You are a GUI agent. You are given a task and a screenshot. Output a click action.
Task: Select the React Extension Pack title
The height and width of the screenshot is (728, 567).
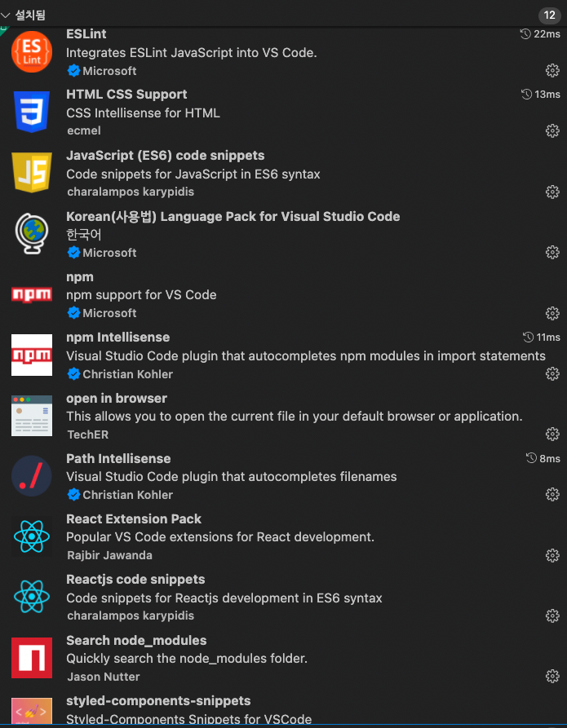pos(134,518)
